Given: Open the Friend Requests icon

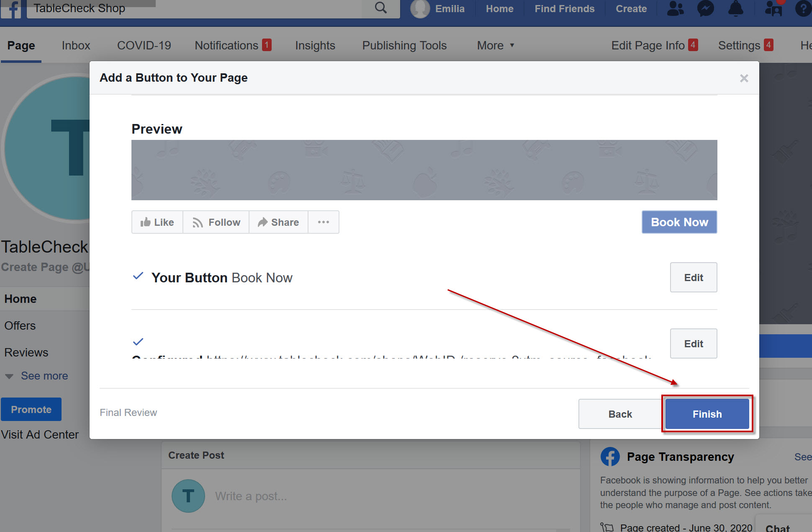Looking at the screenshot, I should coord(675,8).
